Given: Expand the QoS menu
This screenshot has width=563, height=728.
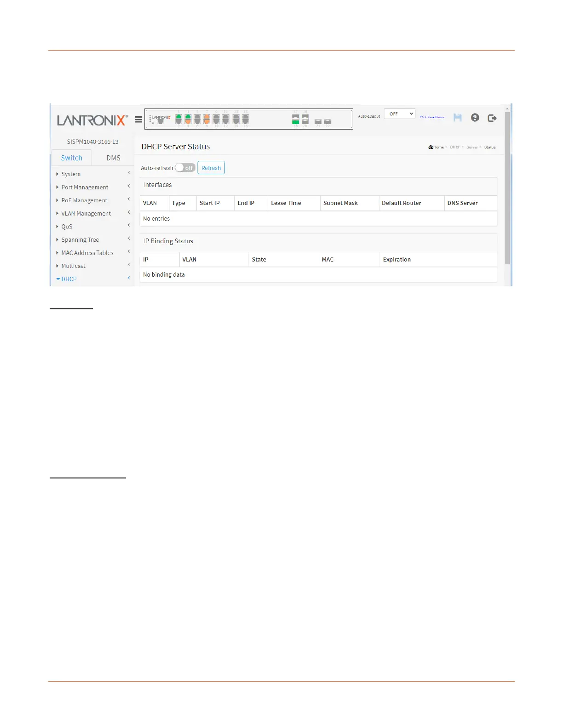Looking at the screenshot, I should [x=93, y=227].
